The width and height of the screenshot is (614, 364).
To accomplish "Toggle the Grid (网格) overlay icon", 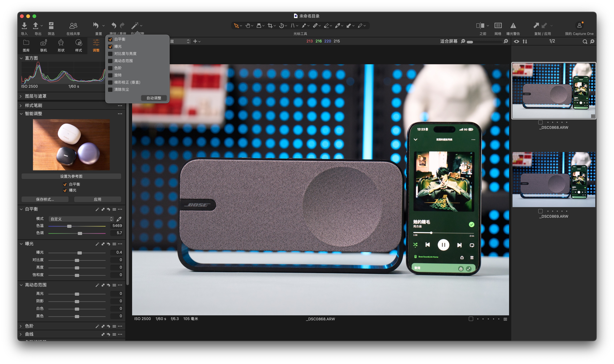I will 498,26.
